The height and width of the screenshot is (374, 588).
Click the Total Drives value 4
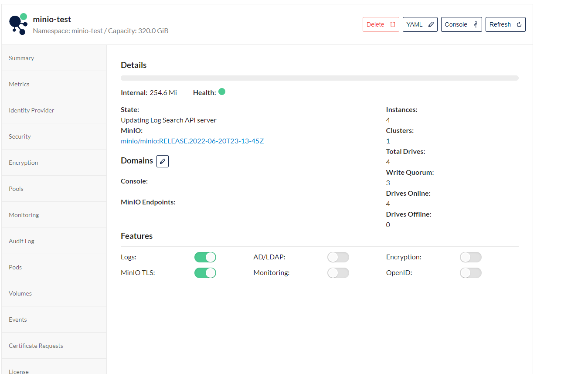click(388, 162)
